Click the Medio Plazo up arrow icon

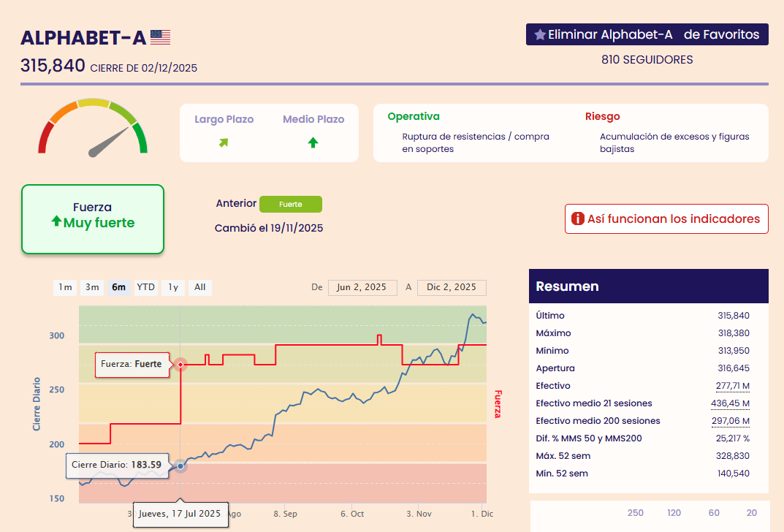point(313,142)
